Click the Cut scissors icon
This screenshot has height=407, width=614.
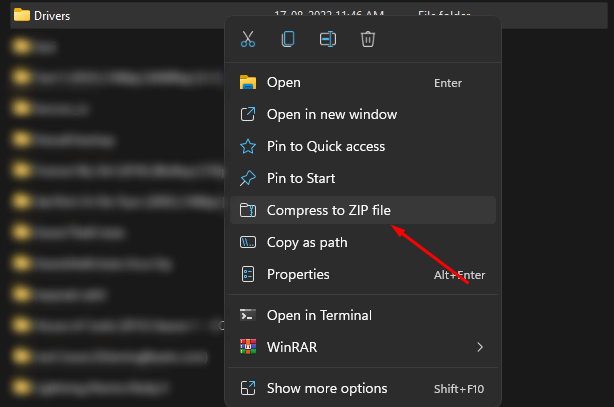pos(248,40)
